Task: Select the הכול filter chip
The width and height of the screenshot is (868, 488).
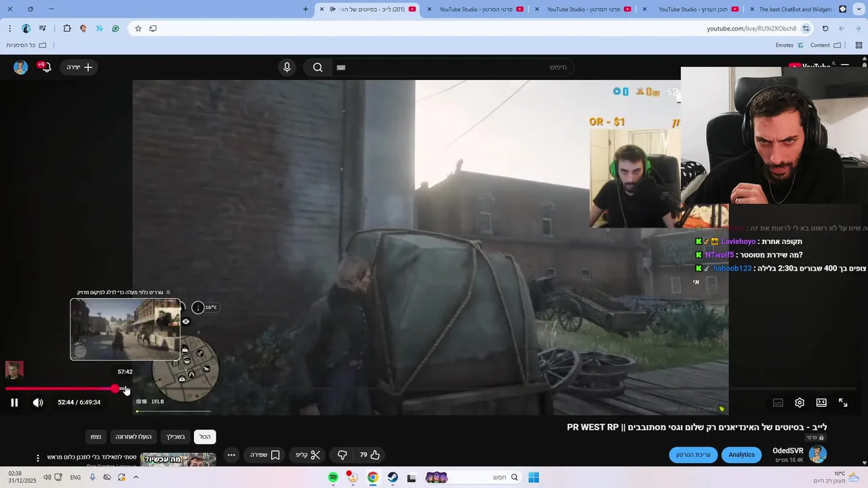Action: pos(205,436)
